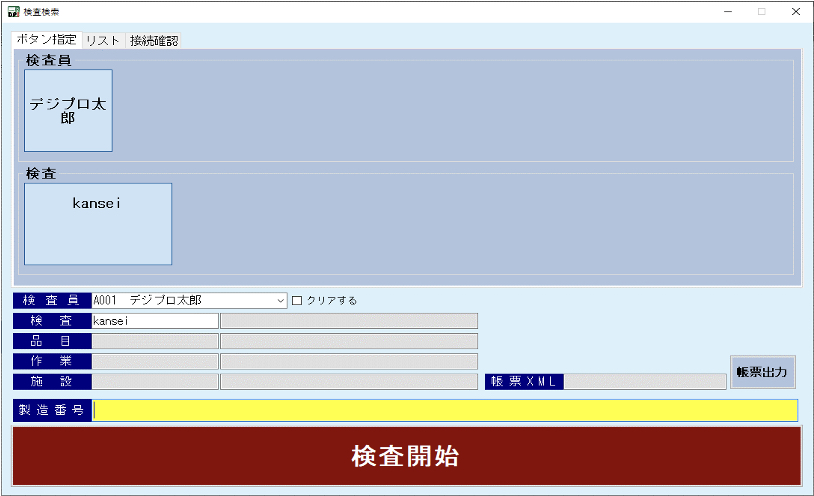814x496 pixels.
Task: Start inspection with the 検査開始 button
Action: (406, 457)
